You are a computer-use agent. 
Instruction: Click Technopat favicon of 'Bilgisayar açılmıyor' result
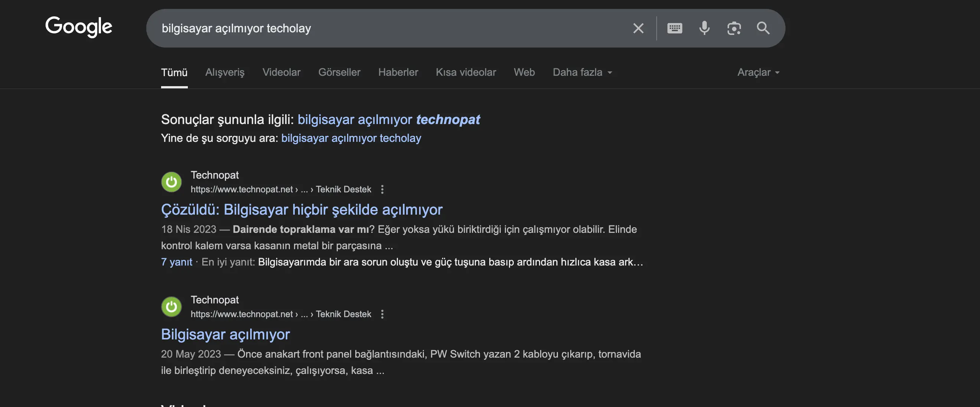(171, 307)
